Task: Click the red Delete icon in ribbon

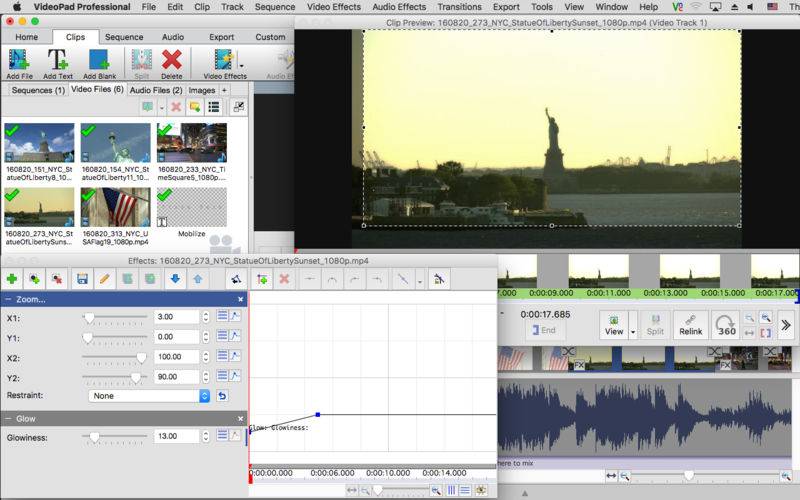Action: [171, 64]
